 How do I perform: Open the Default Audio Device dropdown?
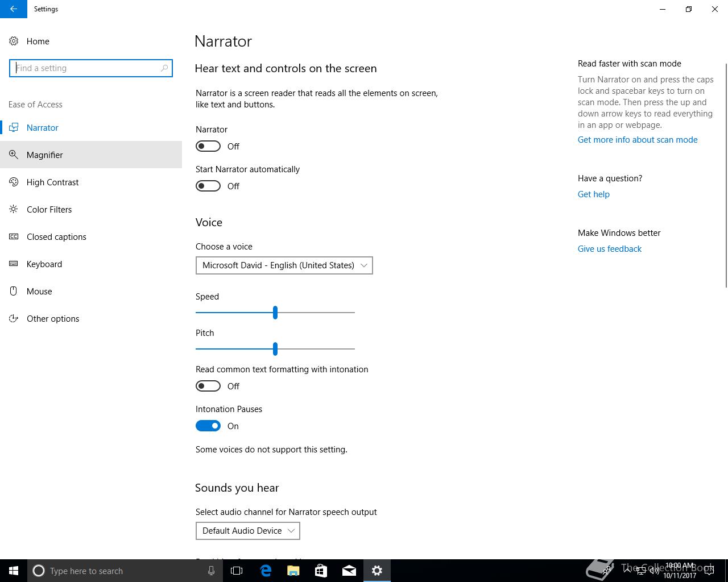(x=248, y=531)
